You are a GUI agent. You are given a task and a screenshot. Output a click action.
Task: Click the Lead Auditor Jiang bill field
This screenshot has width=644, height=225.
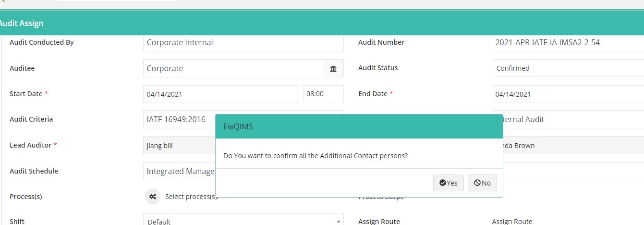pos(180,145)
